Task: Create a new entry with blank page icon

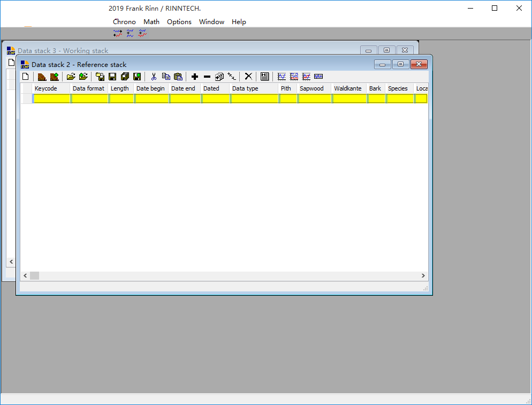Action: (x=25, y=76)
